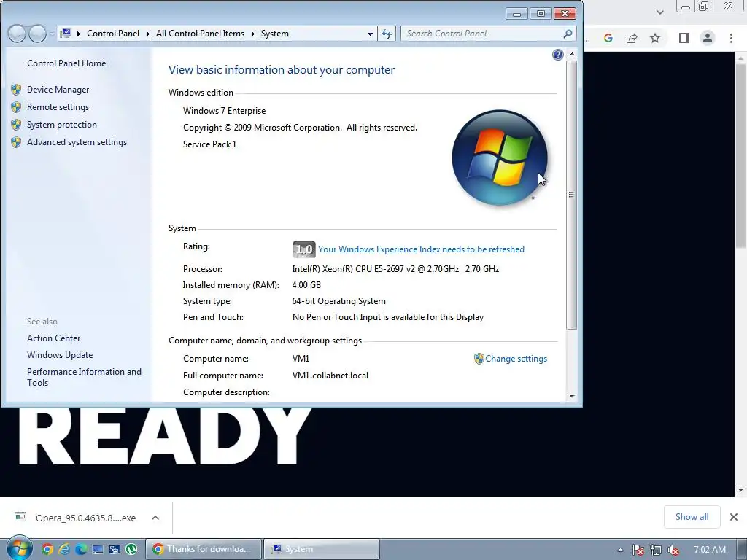Switch to Thanks for download Chrome taskbar button
Viewport: 747px width, 560px height.
pyautogui.click(x=204, y=549)
